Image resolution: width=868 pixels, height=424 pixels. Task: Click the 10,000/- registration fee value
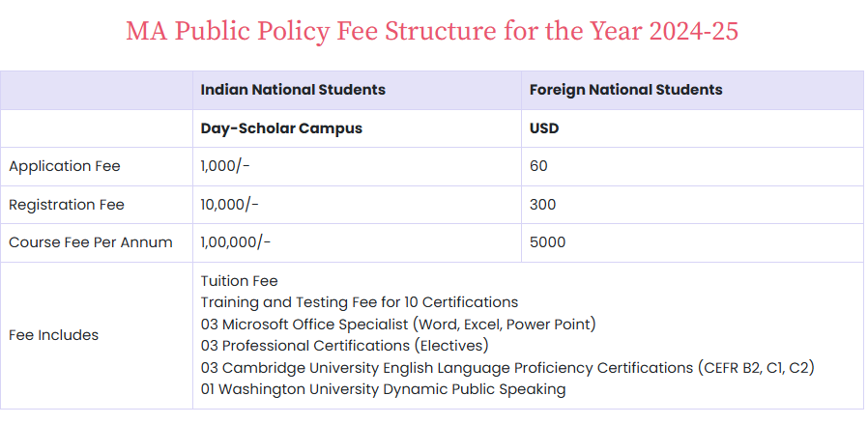(x=229, y=205)
